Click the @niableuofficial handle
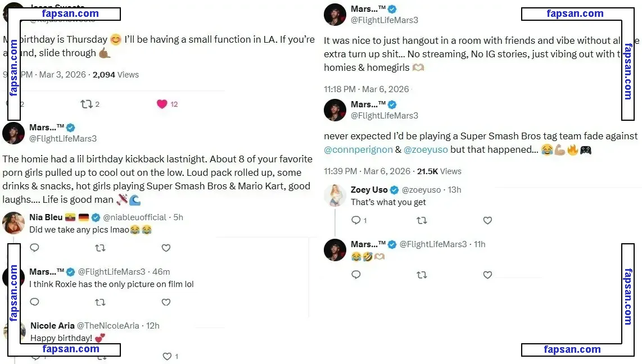Image resolution: width=642 pixels, height=364 pixels. tap(135, 217)
